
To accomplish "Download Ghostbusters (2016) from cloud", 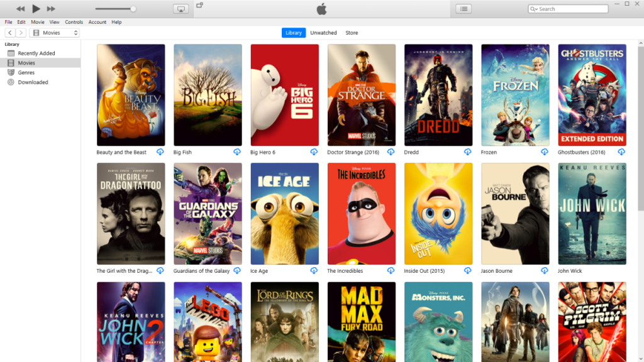I will [x=621, y=152].
